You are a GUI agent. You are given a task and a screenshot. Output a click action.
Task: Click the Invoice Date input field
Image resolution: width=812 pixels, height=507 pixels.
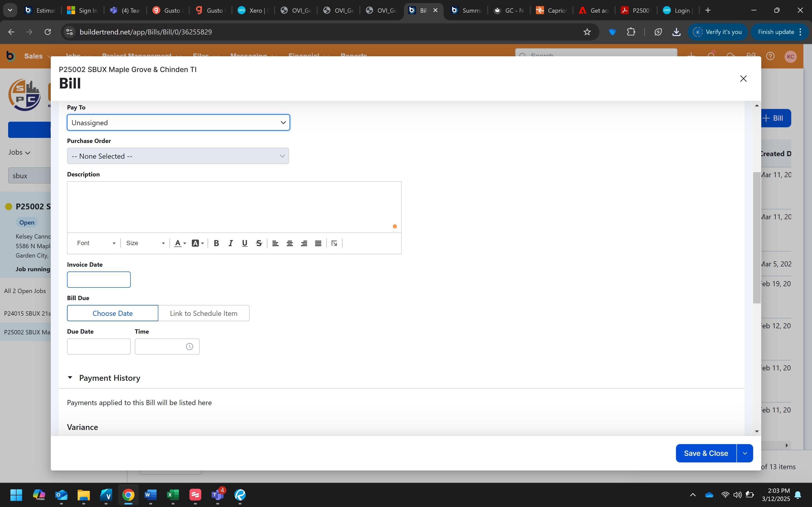(x=99, y=280)
